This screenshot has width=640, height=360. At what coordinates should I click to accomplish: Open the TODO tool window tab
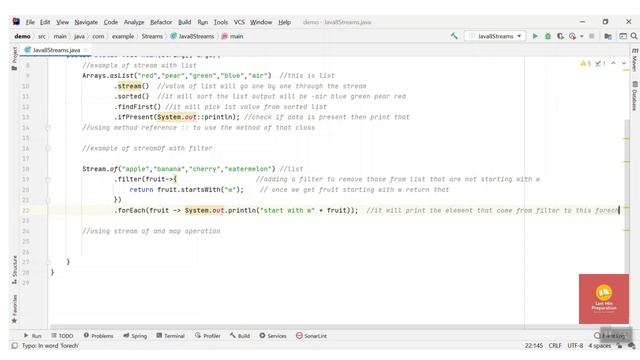62,336
